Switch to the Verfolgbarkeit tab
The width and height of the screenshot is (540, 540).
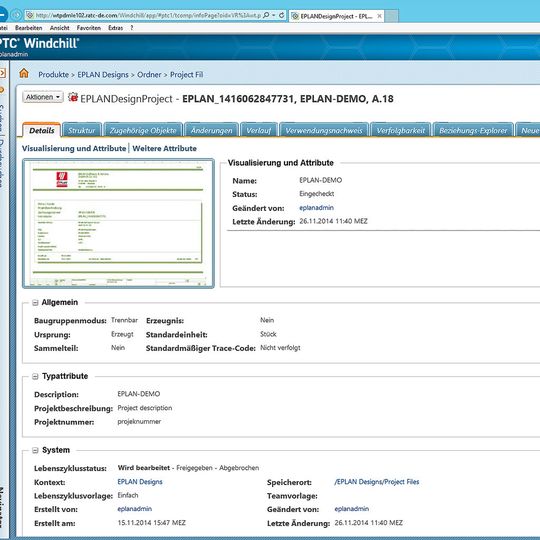[401, 130]
